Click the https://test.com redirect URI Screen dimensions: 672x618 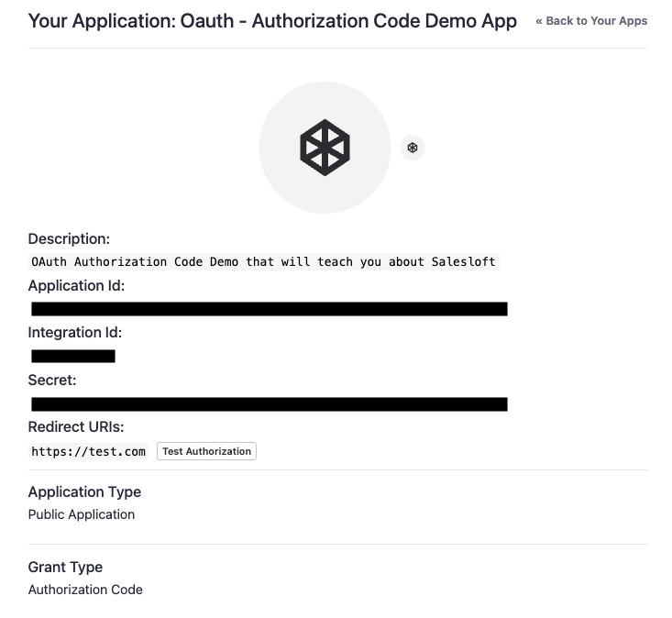(88, 451)
